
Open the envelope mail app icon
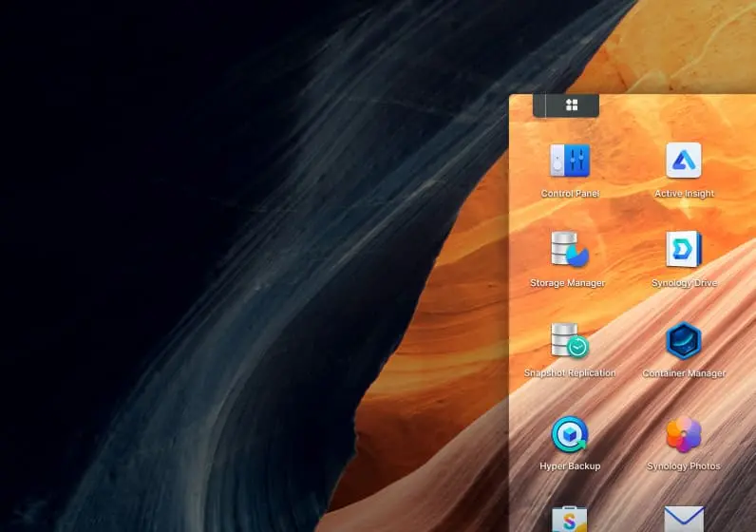(x=684, y=519)
